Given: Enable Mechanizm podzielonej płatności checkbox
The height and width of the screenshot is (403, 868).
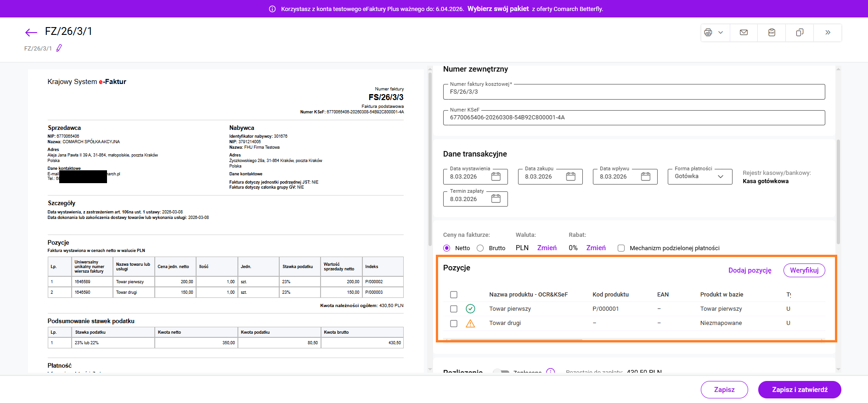Looking at the screenshot, I should [621, 248].
